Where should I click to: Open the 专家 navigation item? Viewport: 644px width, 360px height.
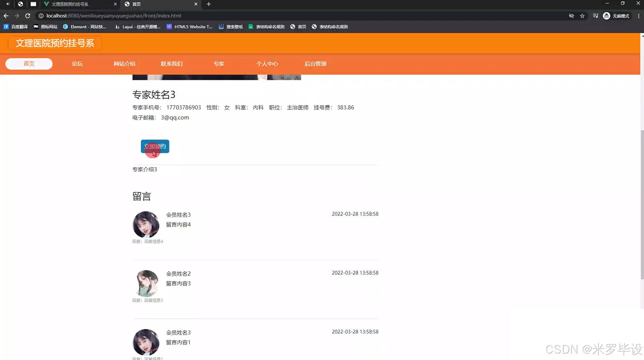(x=219, y=64)
